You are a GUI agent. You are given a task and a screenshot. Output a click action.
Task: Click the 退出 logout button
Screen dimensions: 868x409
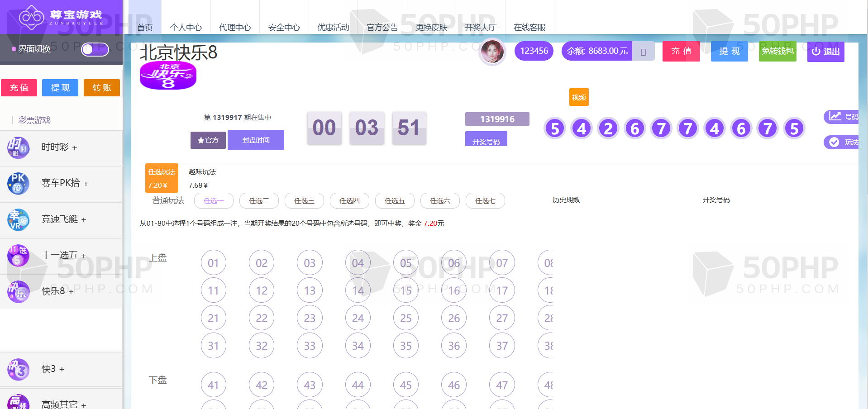coord(825,52)
